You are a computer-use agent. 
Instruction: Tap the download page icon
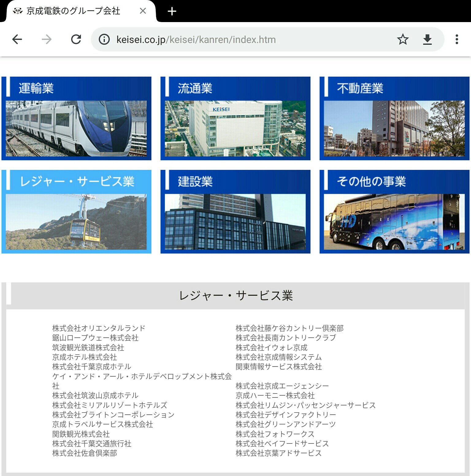point(427,39)
